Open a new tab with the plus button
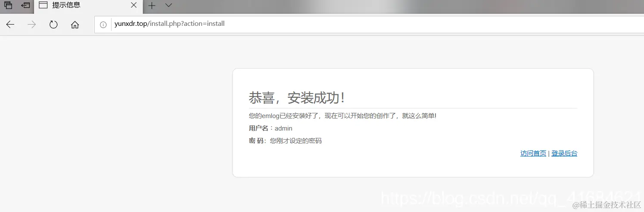 point(152,6)
